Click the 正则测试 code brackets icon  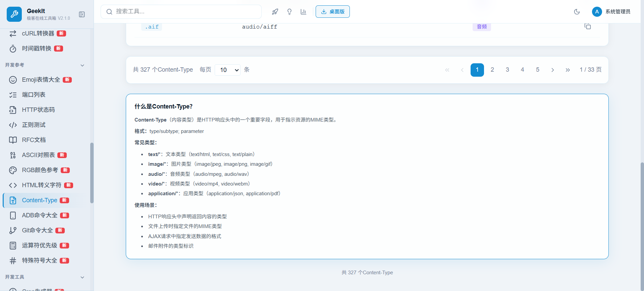13,125
